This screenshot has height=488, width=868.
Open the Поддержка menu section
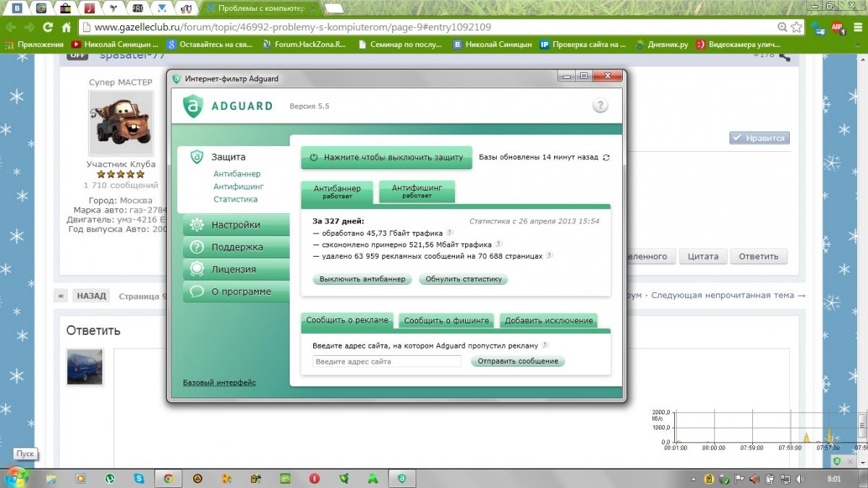[237, 247]
